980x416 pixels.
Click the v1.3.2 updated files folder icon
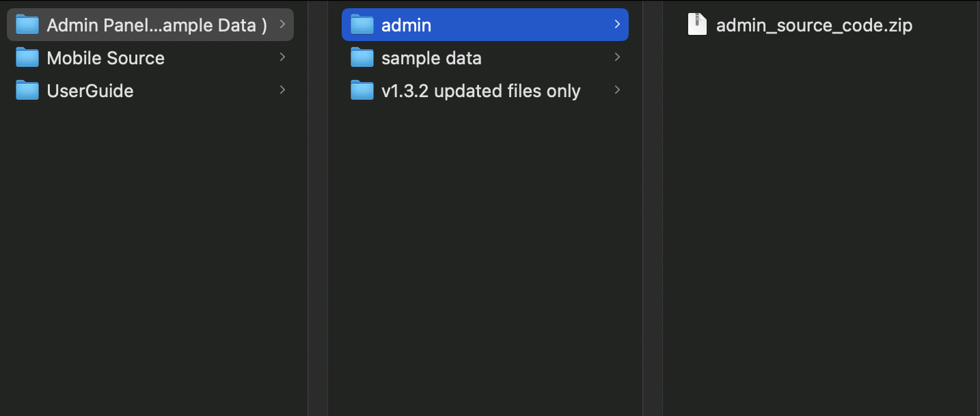click(362, 90)
